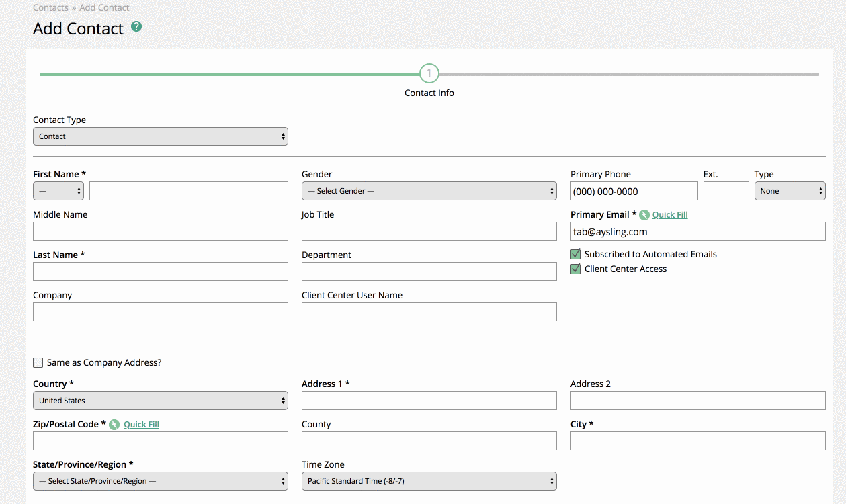
Task: Click the Primary Phone field
Action: [634, 191]
